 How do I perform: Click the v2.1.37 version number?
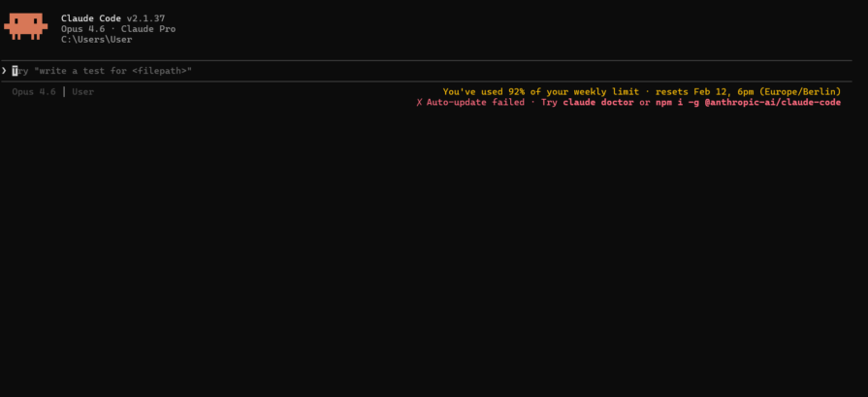tap(145, 18)
